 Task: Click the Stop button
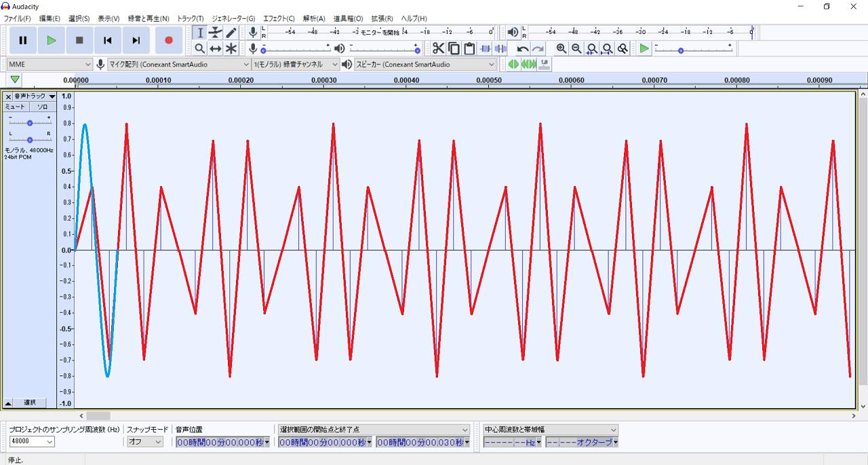tap(79, 40)
